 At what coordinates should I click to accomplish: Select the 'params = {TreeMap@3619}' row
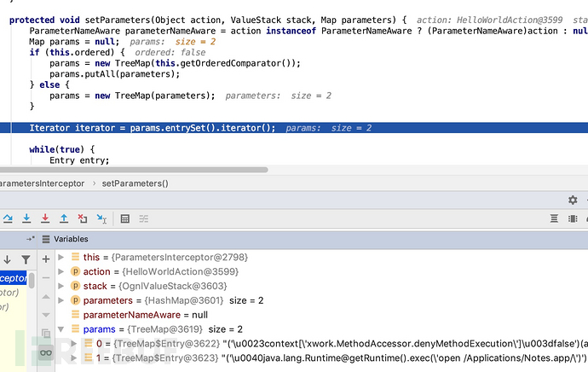tap(322, 329)
